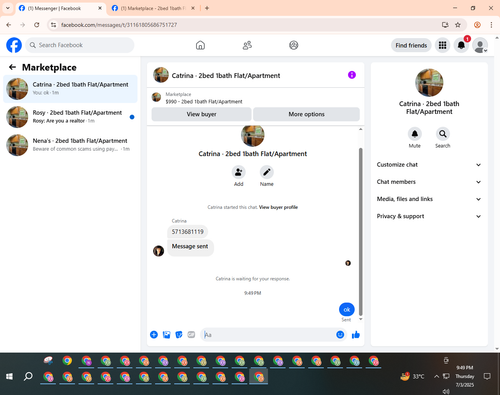This screenshot has height=395, width=500.
Task: Show hidden system tray icons
Action: [436, 376]
